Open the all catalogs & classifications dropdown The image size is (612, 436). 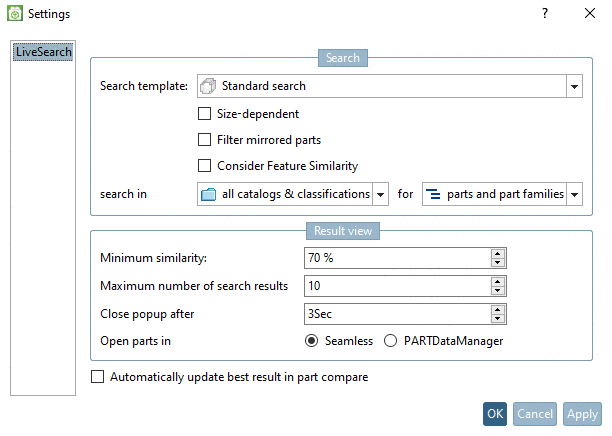coord(380,194)
